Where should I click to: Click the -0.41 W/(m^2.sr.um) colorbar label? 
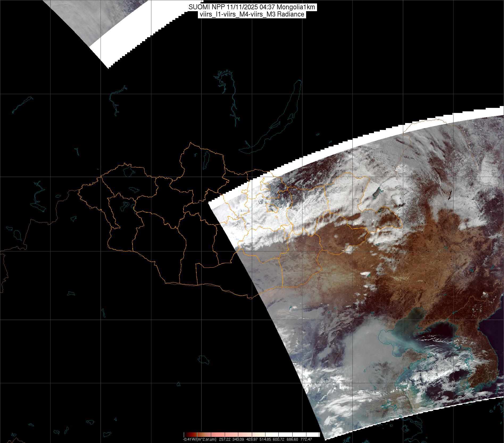click(199, 439)
